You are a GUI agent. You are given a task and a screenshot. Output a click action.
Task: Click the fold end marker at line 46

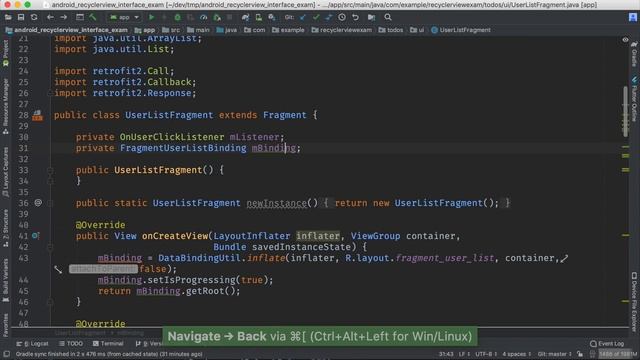click(50, 302)
